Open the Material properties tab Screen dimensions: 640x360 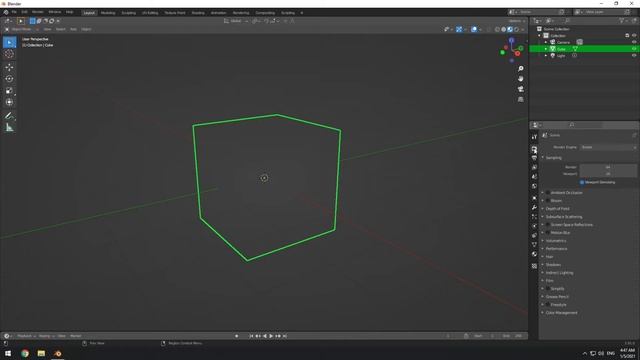pos(534,254)
